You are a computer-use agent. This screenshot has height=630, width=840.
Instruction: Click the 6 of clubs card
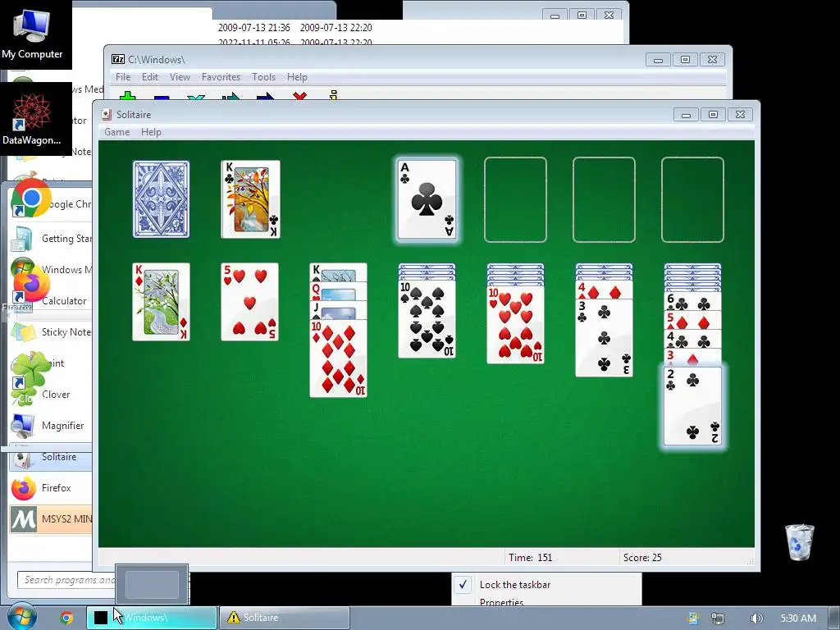pos(692,302)
